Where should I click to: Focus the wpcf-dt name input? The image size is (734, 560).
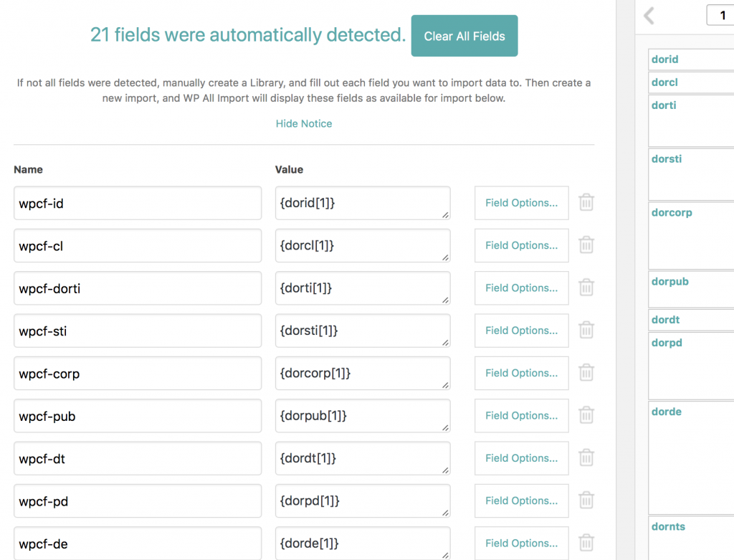(x=138, y=459)
